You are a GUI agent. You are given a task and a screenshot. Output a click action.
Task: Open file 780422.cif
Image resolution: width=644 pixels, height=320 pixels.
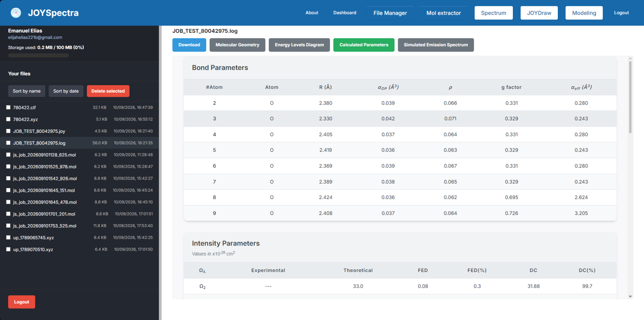pyautogui.click(x=24, y=107)
